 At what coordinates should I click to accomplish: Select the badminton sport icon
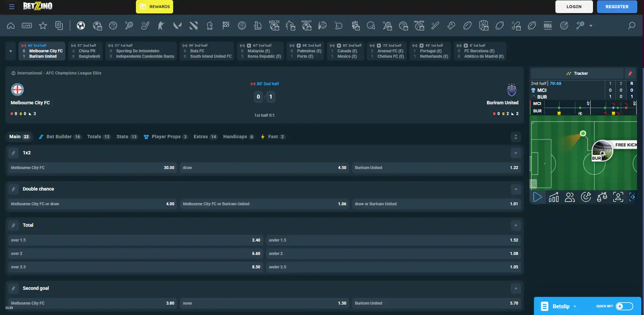pyautogui.click(x=580, y=25)
